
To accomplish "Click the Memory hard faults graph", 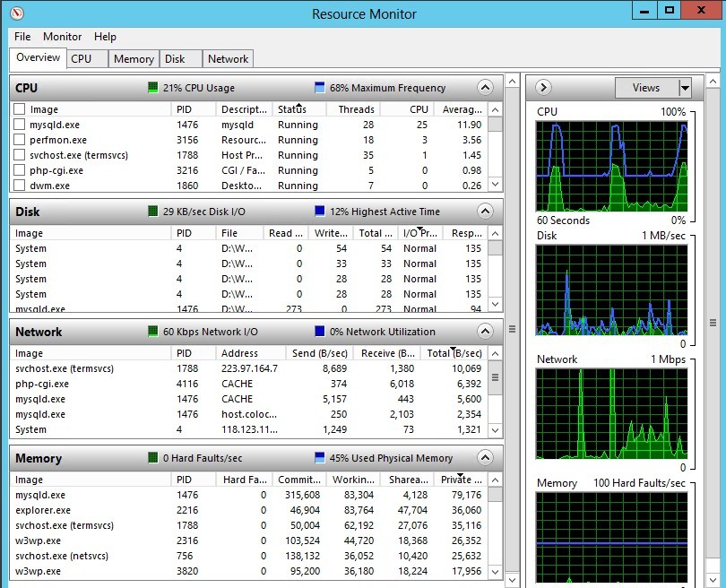I will 611,537.
